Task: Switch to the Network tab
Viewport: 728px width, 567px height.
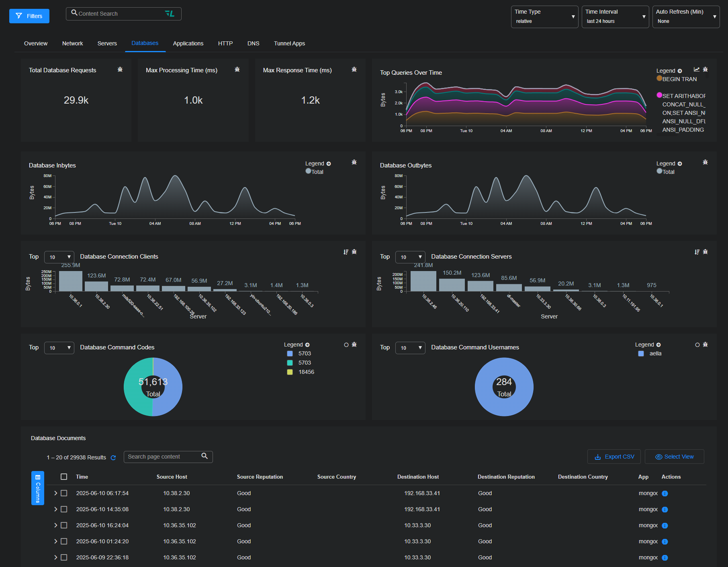Action: tap(72, 43)
